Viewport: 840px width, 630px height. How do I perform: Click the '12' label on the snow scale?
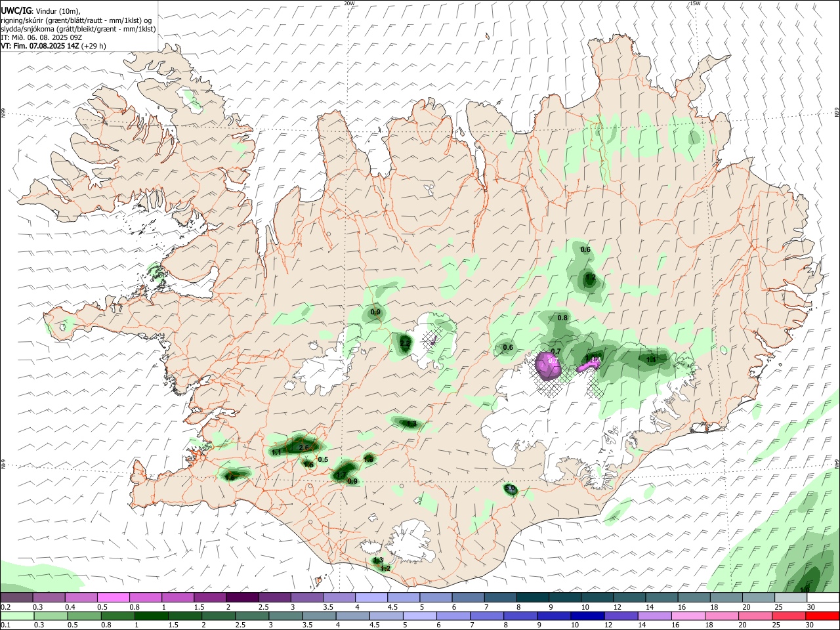click(x=617, y=607)
